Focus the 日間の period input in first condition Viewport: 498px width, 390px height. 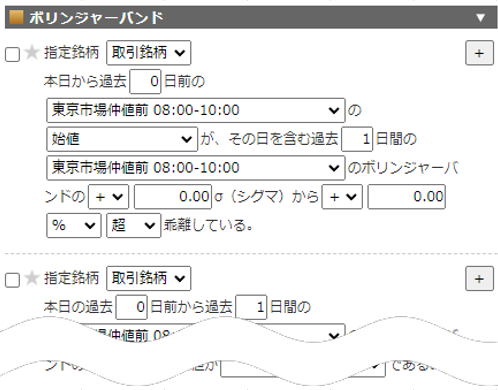click(x=357, y=139)
